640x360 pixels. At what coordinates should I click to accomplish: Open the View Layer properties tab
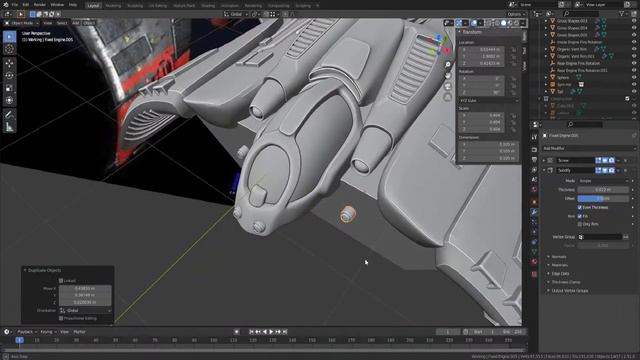[x=534, y=169]
